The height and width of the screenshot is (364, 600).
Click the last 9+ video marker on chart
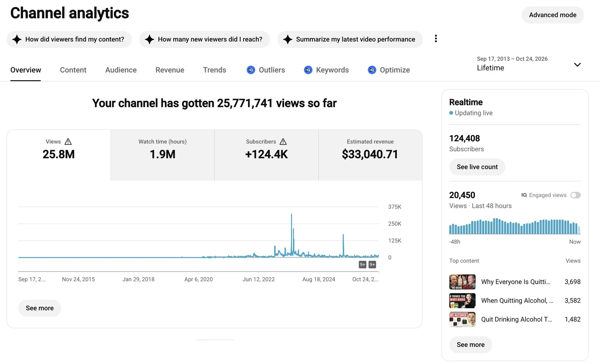coord(372,264)
